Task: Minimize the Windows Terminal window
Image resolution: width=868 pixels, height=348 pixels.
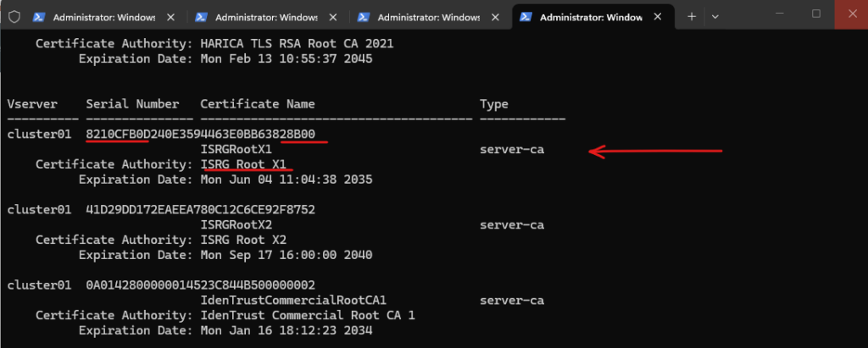Action: (782, 14)
